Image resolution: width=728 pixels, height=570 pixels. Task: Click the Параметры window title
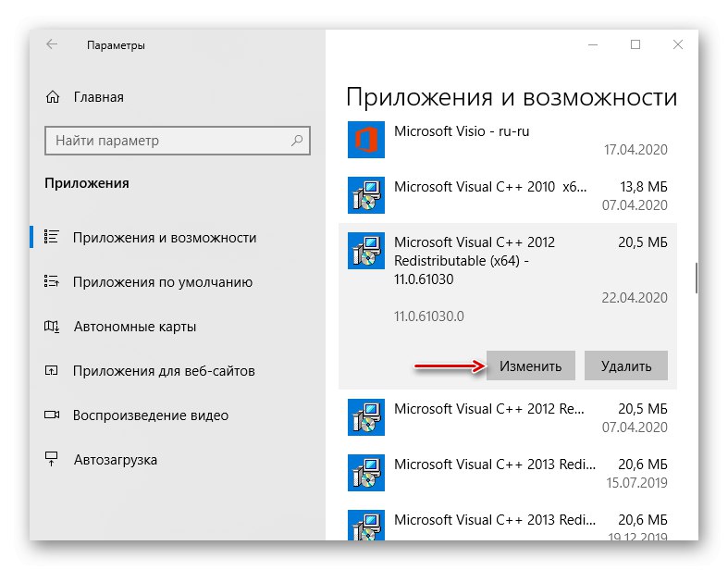pos(116,45)
